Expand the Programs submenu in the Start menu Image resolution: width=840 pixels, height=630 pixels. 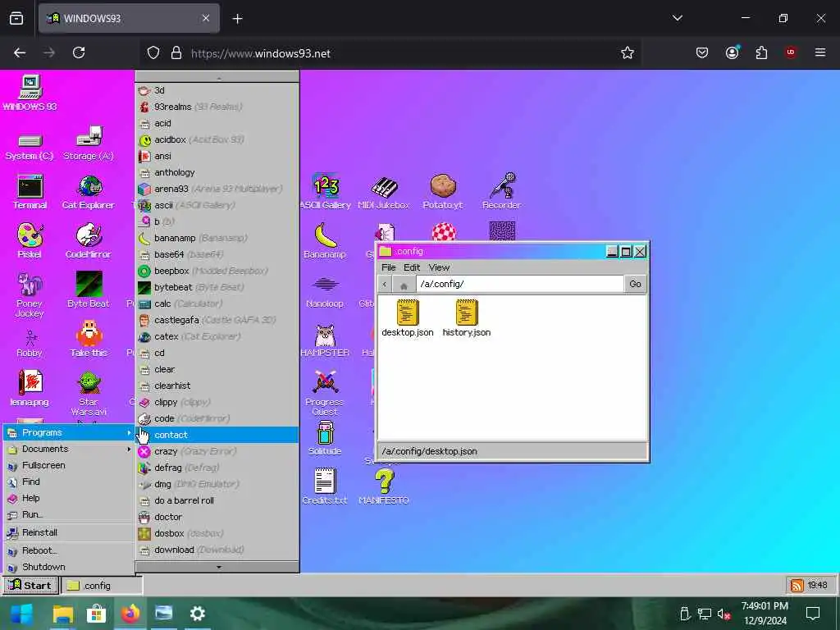(x=69, y=432)
